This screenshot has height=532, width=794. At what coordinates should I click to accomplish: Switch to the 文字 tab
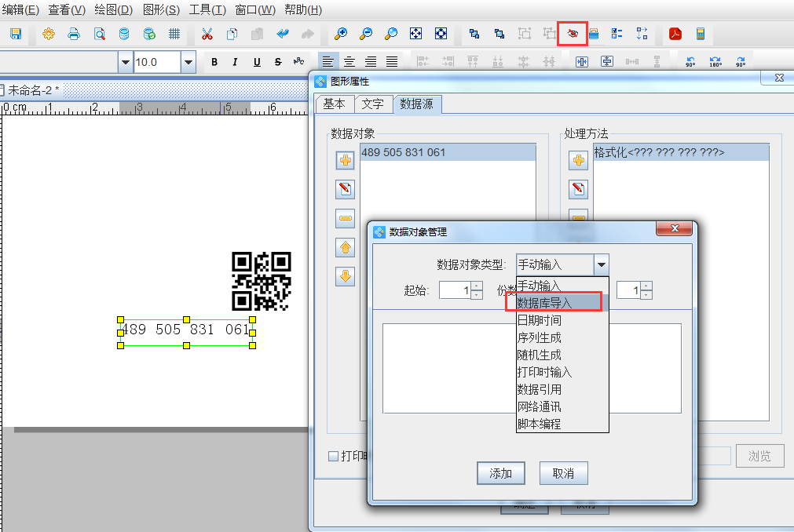pyautogui.click(x=372, y=104)
